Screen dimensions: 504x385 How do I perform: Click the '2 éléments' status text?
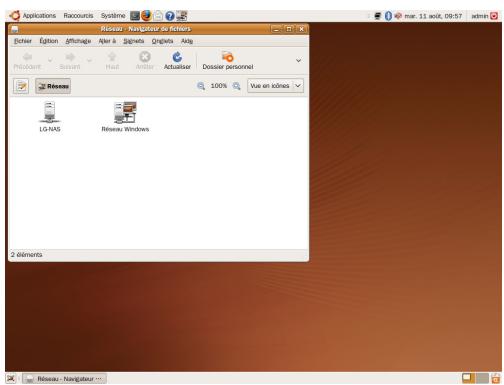click(26, 255)
